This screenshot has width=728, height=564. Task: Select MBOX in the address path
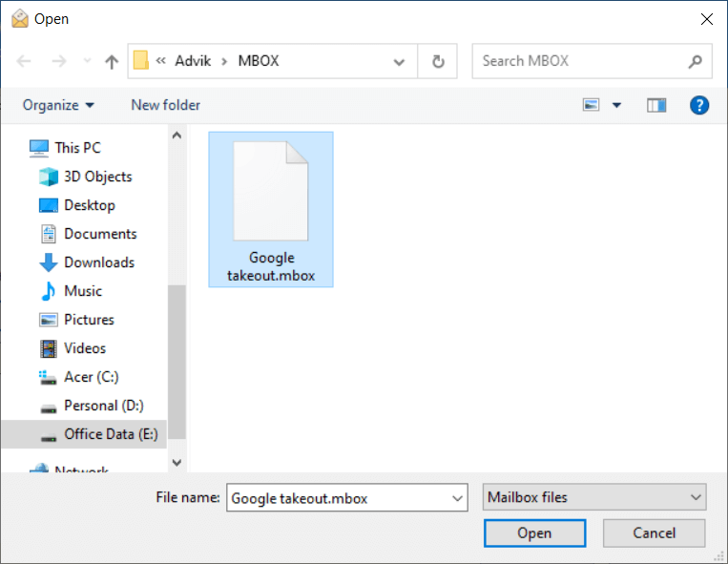click(x=259, y=61)
